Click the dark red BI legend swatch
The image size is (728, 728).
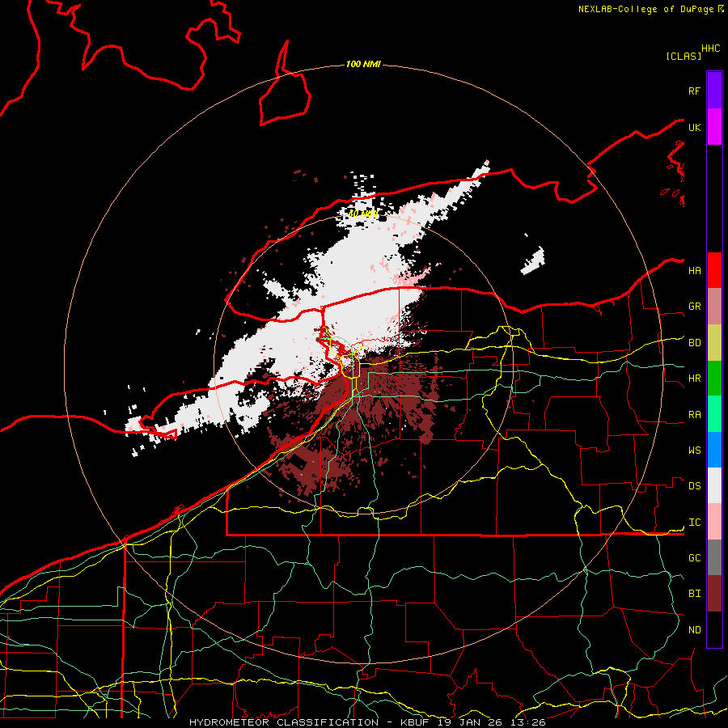click(714, 594)
